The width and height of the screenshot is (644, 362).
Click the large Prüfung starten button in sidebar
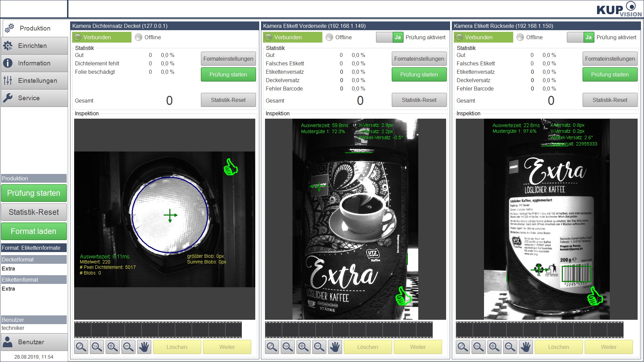(x=34, y=193)
